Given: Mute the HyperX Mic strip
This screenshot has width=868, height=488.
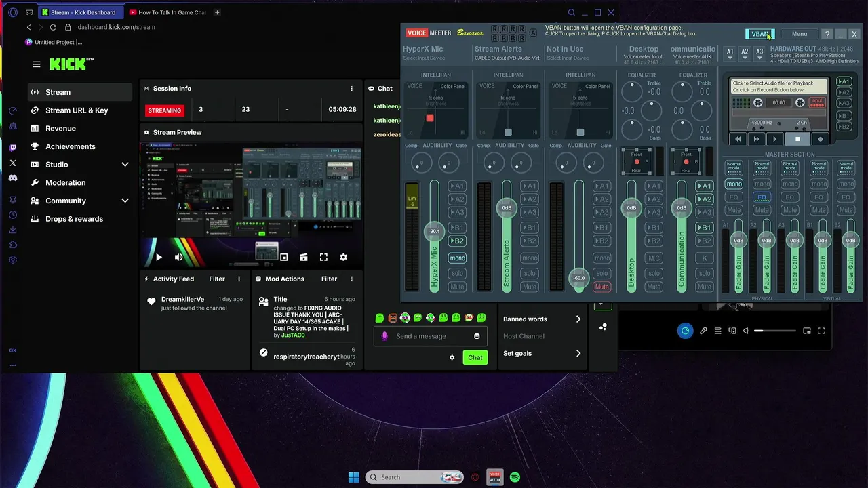Looking at the screenshot, I should (x=457, y=287).
